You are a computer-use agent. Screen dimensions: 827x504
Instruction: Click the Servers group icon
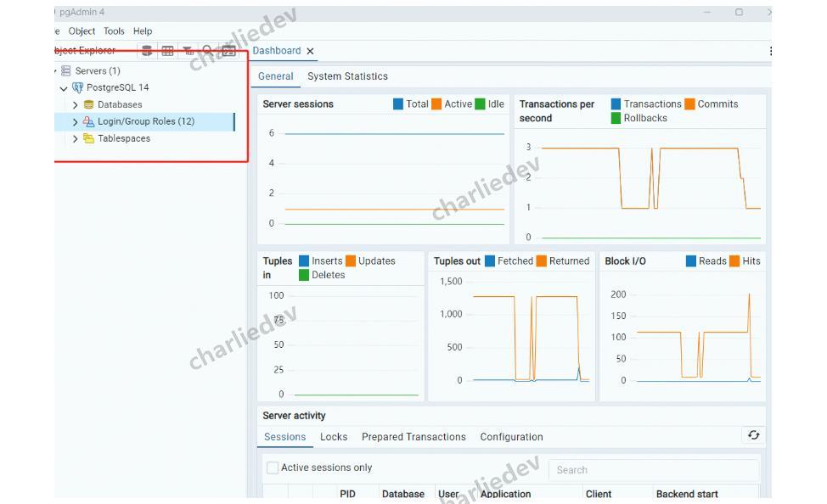tap(66, 70)
